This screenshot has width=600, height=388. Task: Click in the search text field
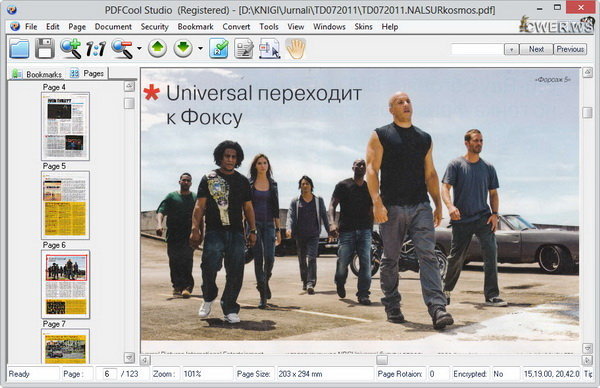click(x=477, y=49)
